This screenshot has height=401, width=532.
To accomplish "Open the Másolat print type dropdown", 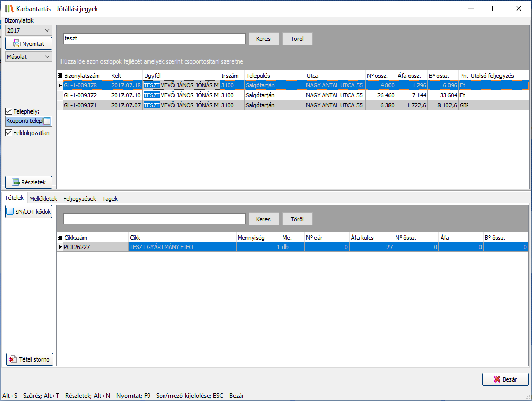I will (x=47, y=57).
